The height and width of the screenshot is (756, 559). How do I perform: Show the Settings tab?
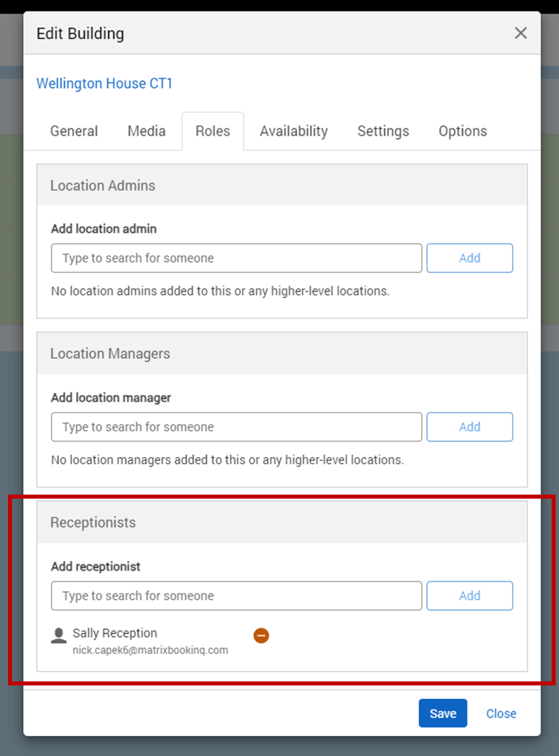[383, 131]
